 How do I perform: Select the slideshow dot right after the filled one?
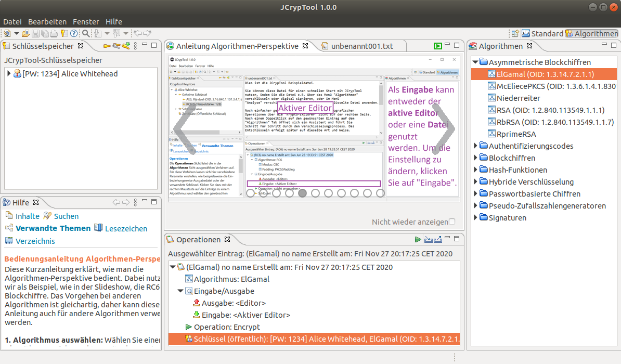pos(315,193)
